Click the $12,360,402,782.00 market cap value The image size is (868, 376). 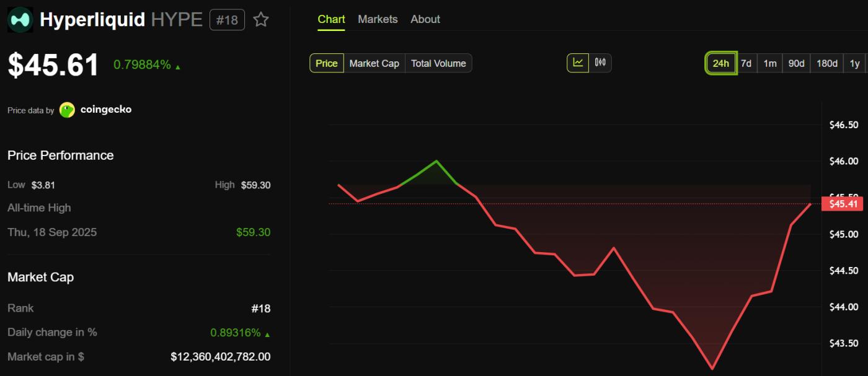221,357
